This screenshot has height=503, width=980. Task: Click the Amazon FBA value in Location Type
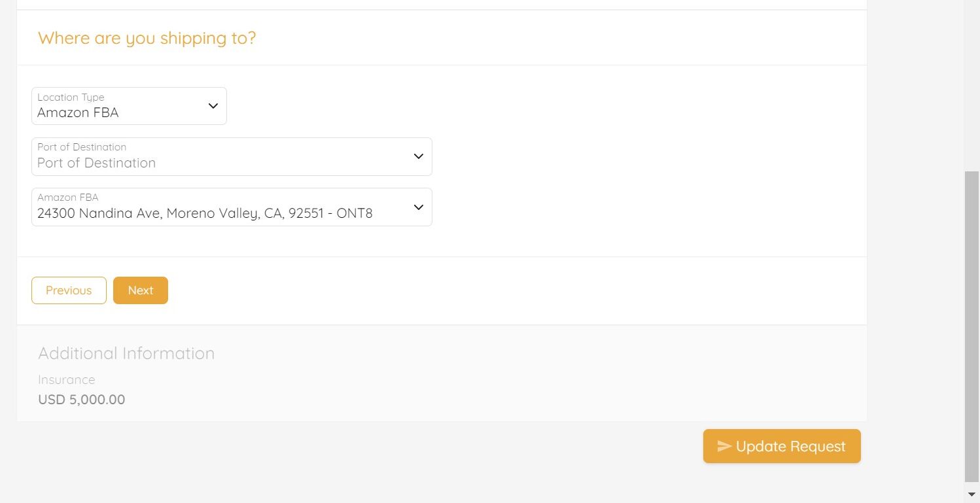[78, 113]
